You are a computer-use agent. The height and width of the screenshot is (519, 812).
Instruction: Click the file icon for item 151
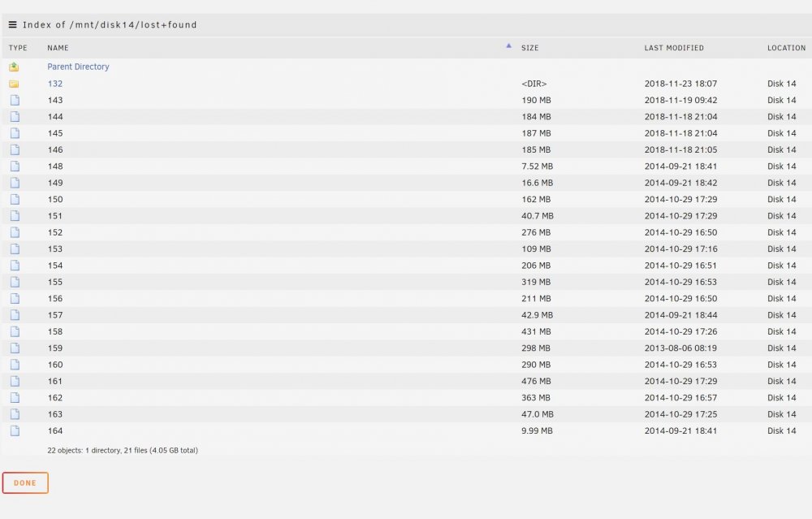pos(15,216)
